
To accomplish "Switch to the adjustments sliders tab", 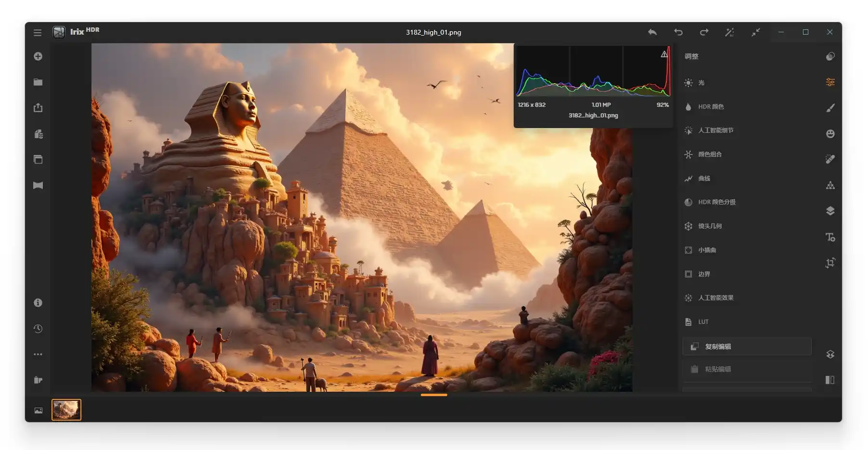I will pos(830,82).
